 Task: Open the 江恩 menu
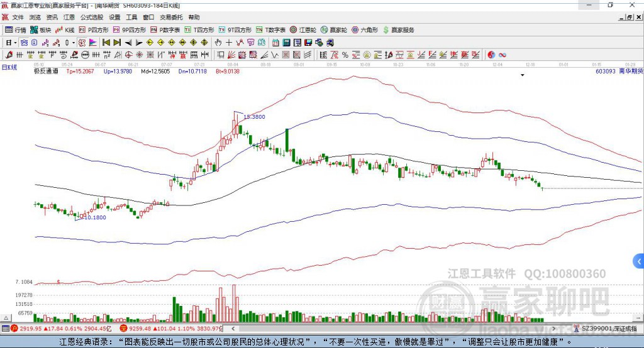pyautogui.click(x=69, y=17)
